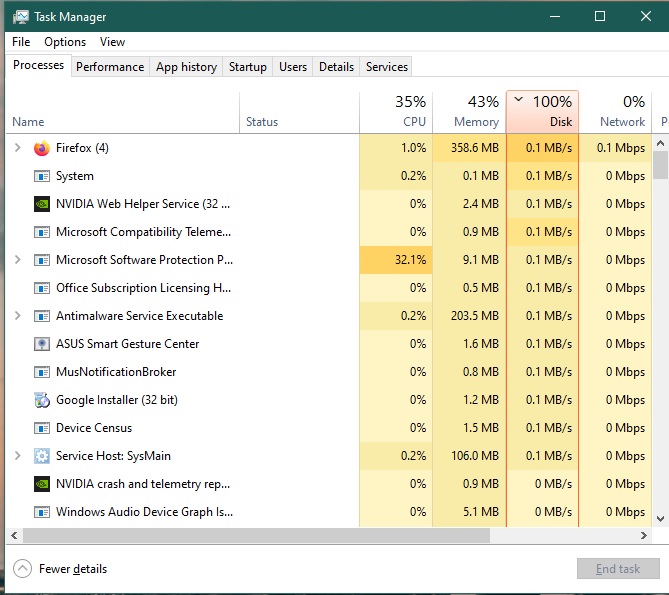Click the MusNotificationBroker icon
This screenshot has height=595, width=669.
(x=42, y=372)
